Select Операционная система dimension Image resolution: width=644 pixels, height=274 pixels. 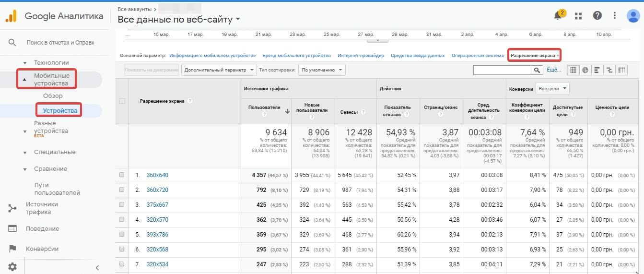(478, 56)
